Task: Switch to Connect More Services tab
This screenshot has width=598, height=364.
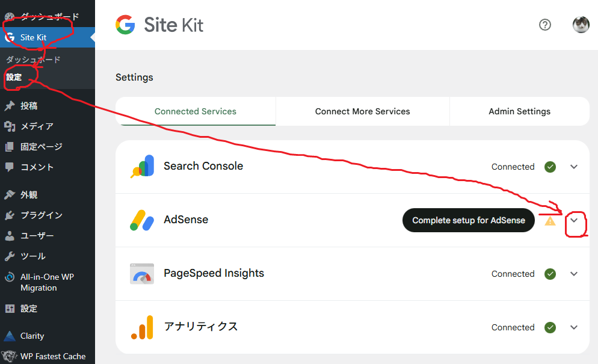Action: click(362, 111)
